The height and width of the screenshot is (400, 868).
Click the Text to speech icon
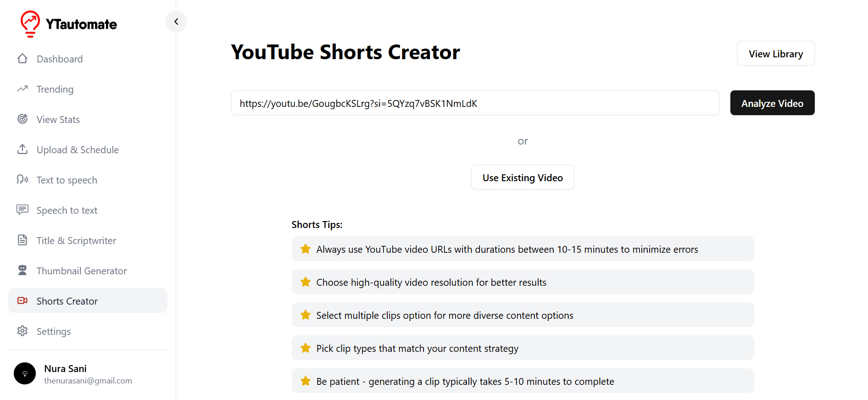point(22,180)
